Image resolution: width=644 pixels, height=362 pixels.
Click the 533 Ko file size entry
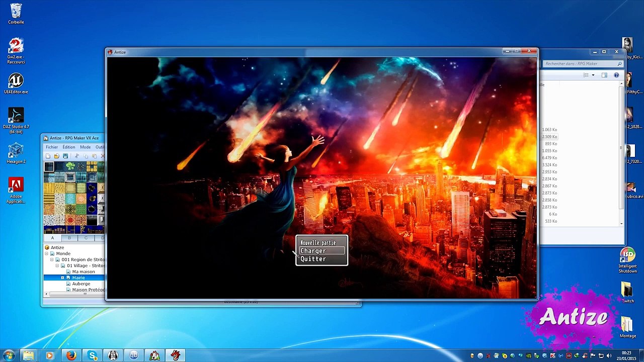pos(551,221)
